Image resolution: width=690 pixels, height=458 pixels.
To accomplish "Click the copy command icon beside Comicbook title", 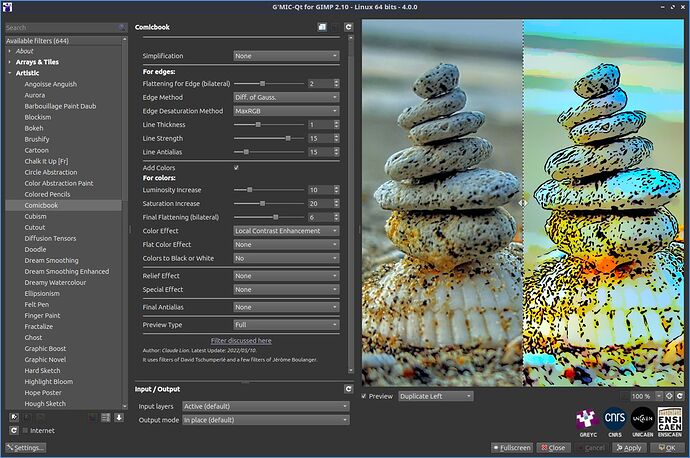I will click(x=323, y=27).
